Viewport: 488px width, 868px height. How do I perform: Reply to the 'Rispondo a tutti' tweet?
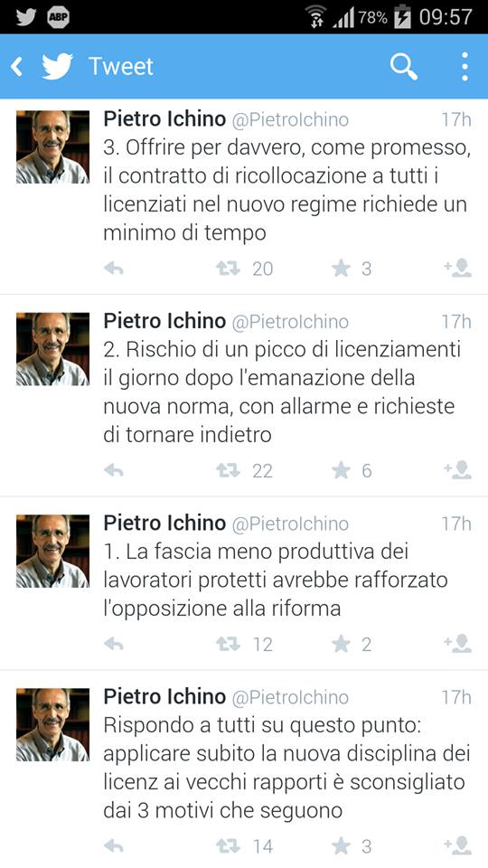[x=114, y=846]
